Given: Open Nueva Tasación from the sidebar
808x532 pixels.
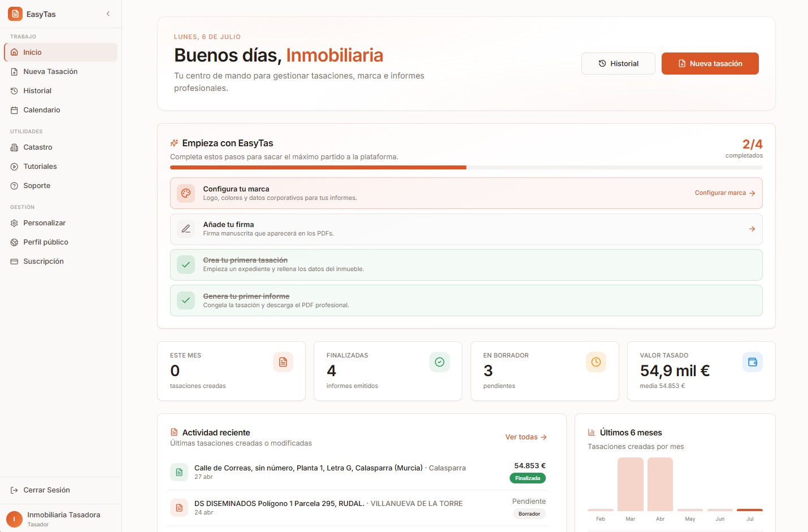Looking at the screenshot, I should 61,72.
